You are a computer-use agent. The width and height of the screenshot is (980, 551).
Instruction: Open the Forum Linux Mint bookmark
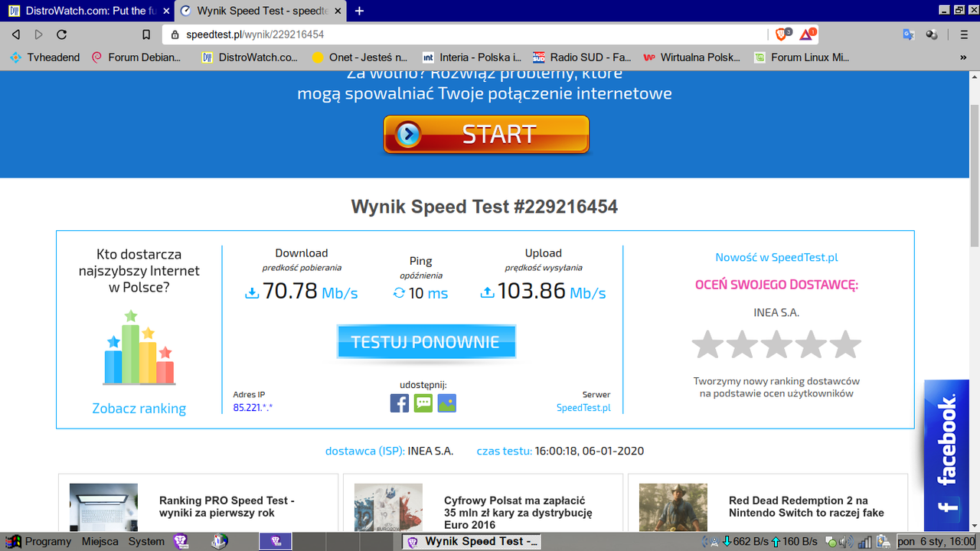tap(802, 57)
